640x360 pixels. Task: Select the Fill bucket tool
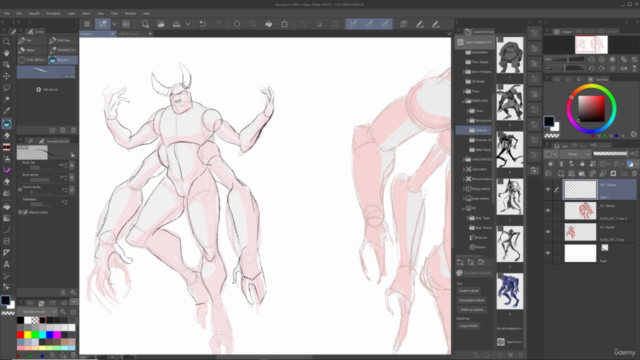[7, 207]
